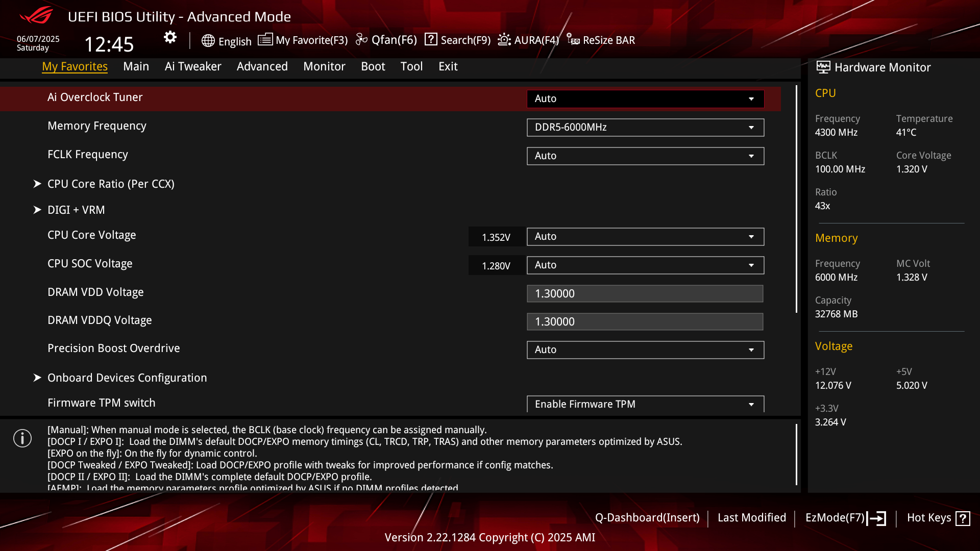Click the info icon beside help text
The width and height of the screenshot is (980, 551).
[22, 438]
